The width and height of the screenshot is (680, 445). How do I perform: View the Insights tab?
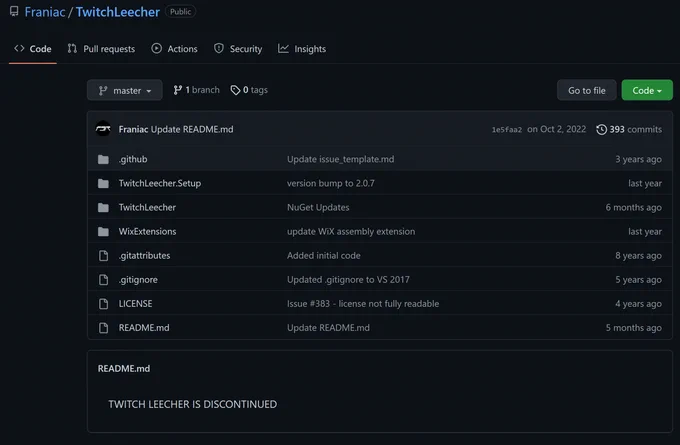click(302, 49)
